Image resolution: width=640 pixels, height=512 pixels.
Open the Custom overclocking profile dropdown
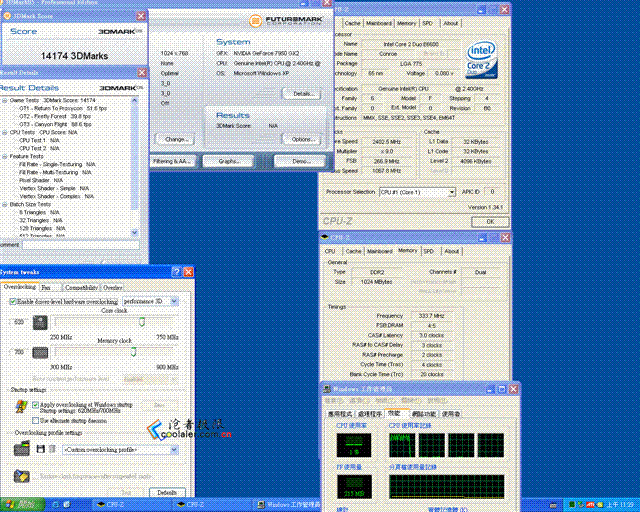(120, 450)
